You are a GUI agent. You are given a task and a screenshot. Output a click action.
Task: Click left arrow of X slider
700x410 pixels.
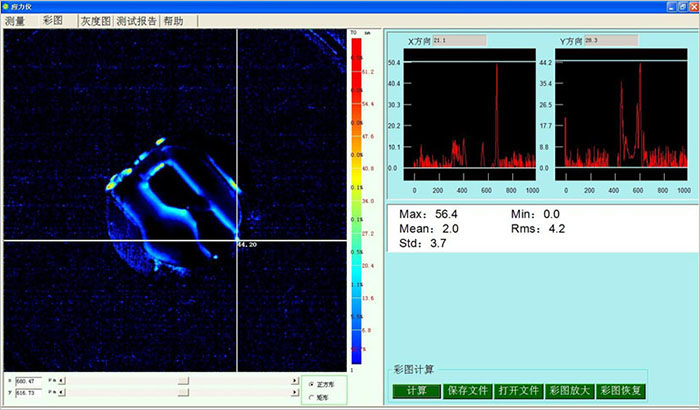[63, 381]
